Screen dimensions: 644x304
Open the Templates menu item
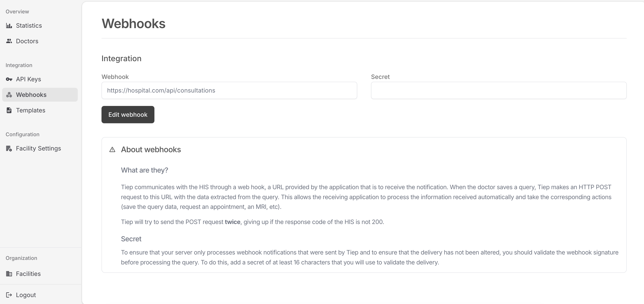point(30,110)
